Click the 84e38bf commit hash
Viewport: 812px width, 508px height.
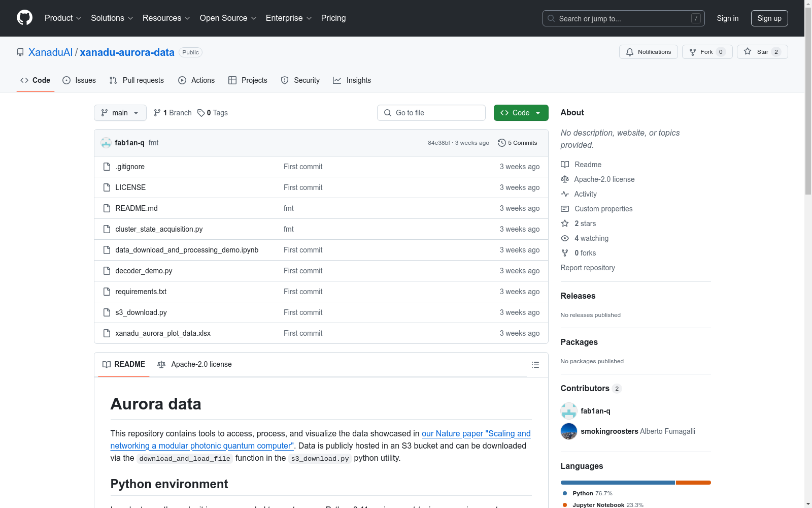[439, 143]
